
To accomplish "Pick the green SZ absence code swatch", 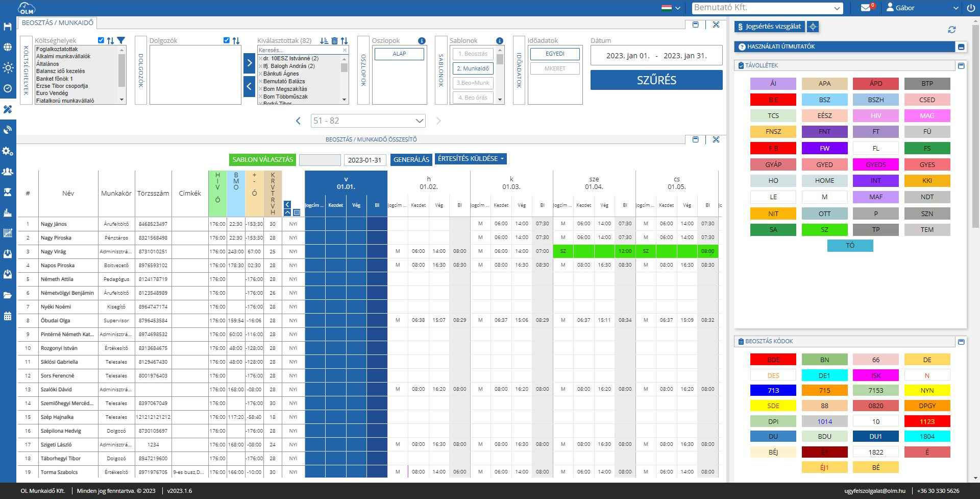I will pyautogui.click(x=824, y=230).
